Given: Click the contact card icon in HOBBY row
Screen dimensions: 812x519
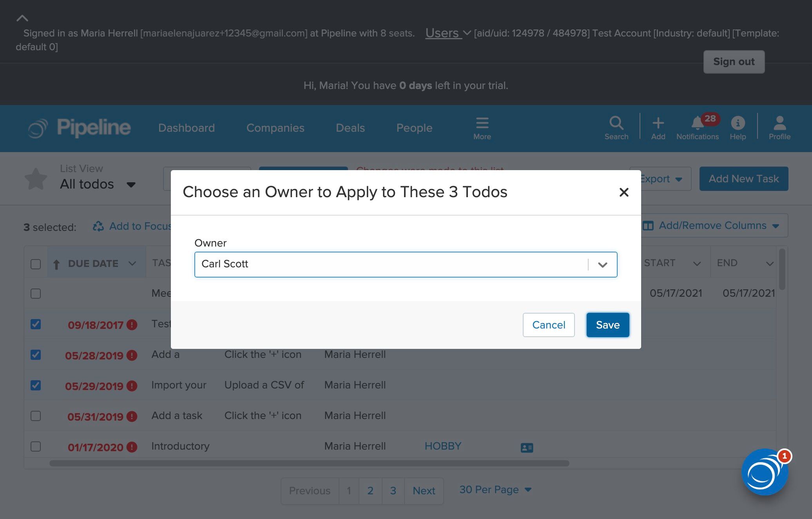Looking at the screenshot, I should point(527,447).
